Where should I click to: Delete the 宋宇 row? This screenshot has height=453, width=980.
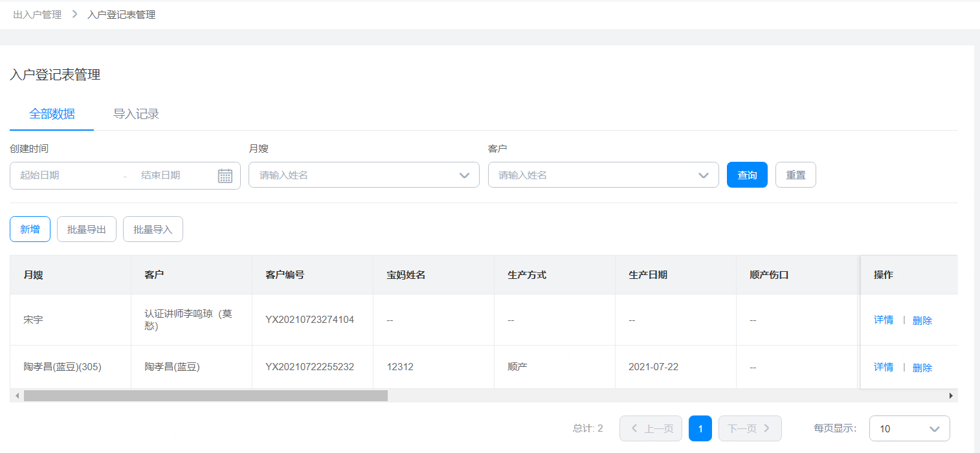click(x=922, y=320)
